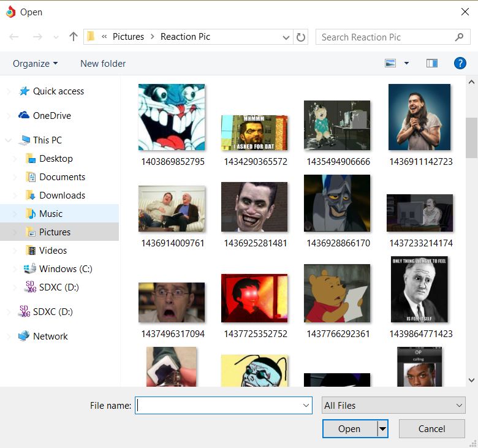The width and height of the screenshot is (478, 448).
Task: Click the Refresh button in address bar
Action: [x=301, y=37]
